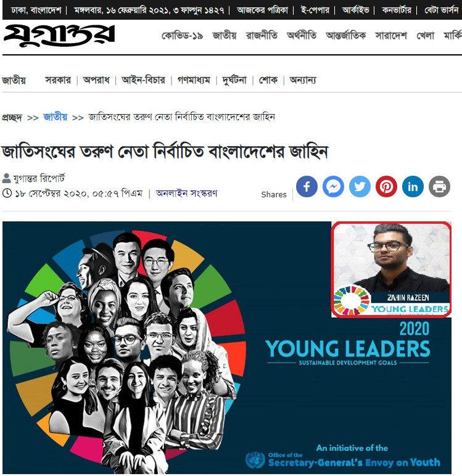The image size is (462, 476).
Task: Pin article on Pinterest
Action: pyautogui.click(x=386, y=186)
